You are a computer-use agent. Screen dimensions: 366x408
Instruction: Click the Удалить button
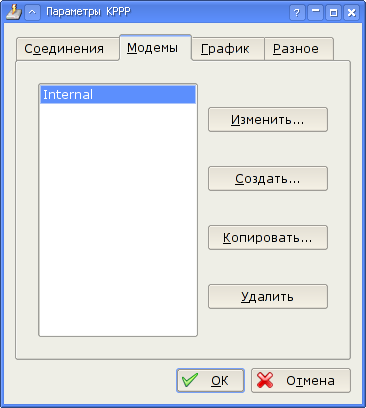click(268, 297)
